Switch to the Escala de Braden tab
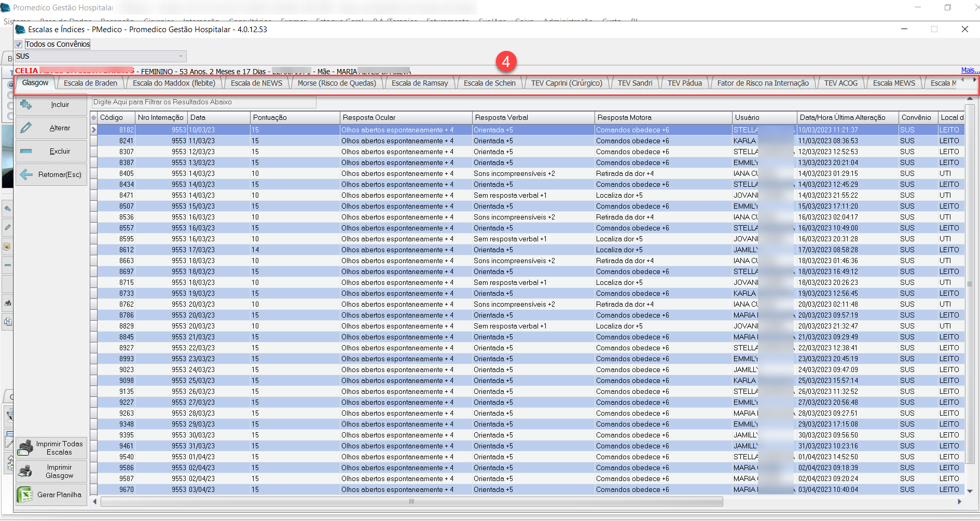 coord(90,83)
